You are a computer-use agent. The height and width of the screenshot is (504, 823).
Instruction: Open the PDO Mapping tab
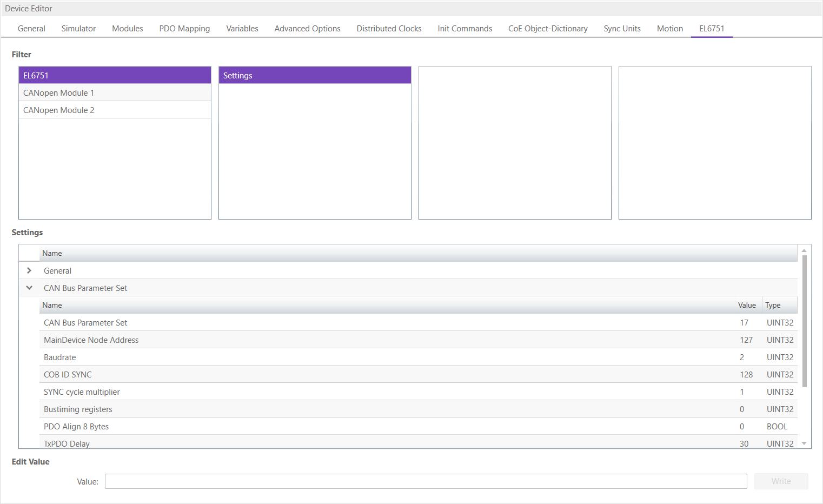184,29
